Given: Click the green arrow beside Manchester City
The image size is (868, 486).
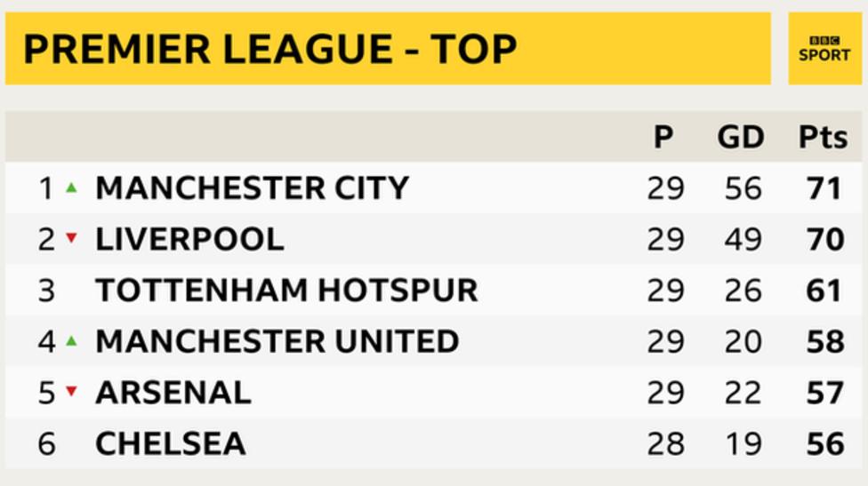Looking at the screenshot, I should click(72, 187).
